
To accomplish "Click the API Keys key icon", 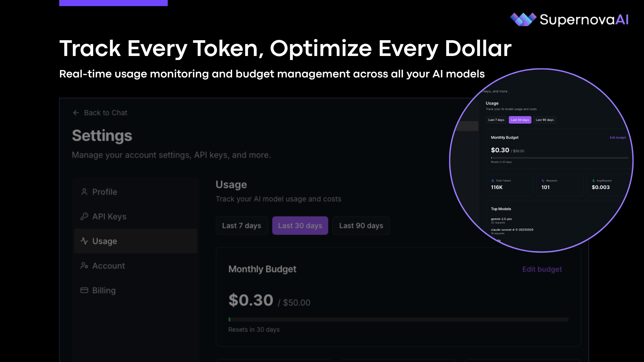I will coord(84,217).
